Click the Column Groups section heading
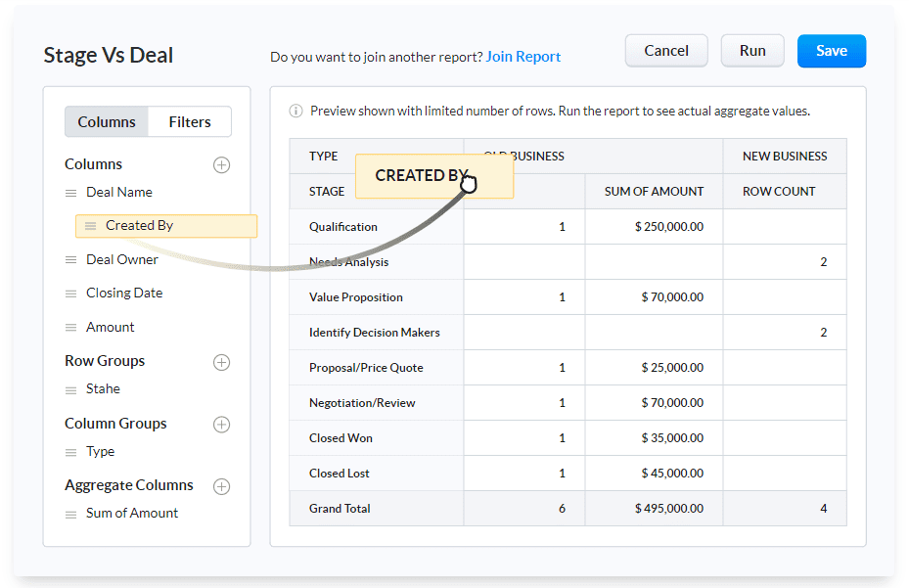 click(x=115, y=424)
